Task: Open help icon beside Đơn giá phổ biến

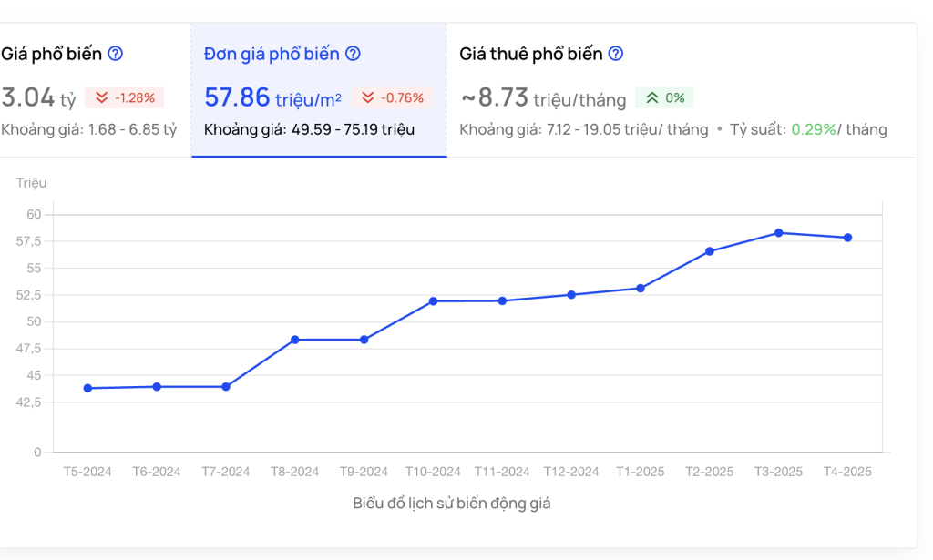Action: pyautogui.click(x=353, y=54)
